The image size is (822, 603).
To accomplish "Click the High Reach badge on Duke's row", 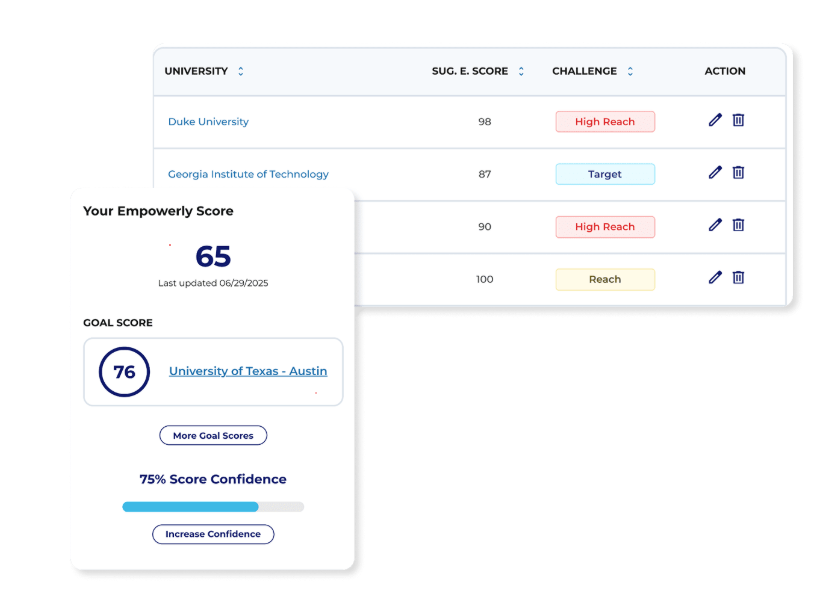I will pos(605,120).
